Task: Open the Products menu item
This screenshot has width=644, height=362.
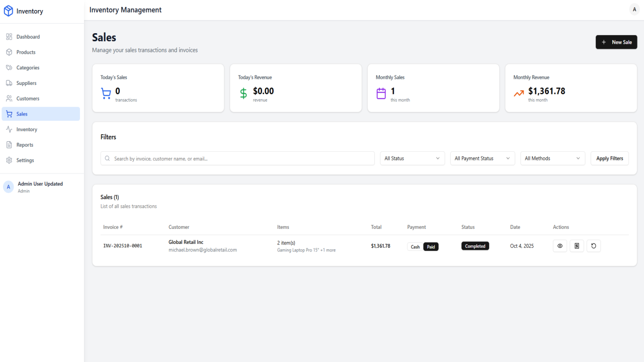Action: point(41,52)
